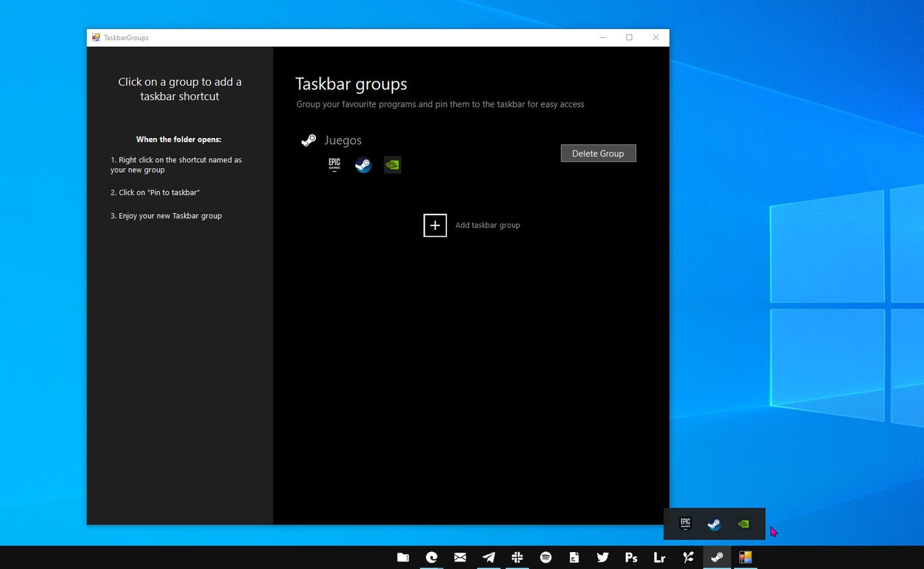924x569 pixels.
Task: Click the plus icon to add taskbar group
Action: (x=435, y=225)
